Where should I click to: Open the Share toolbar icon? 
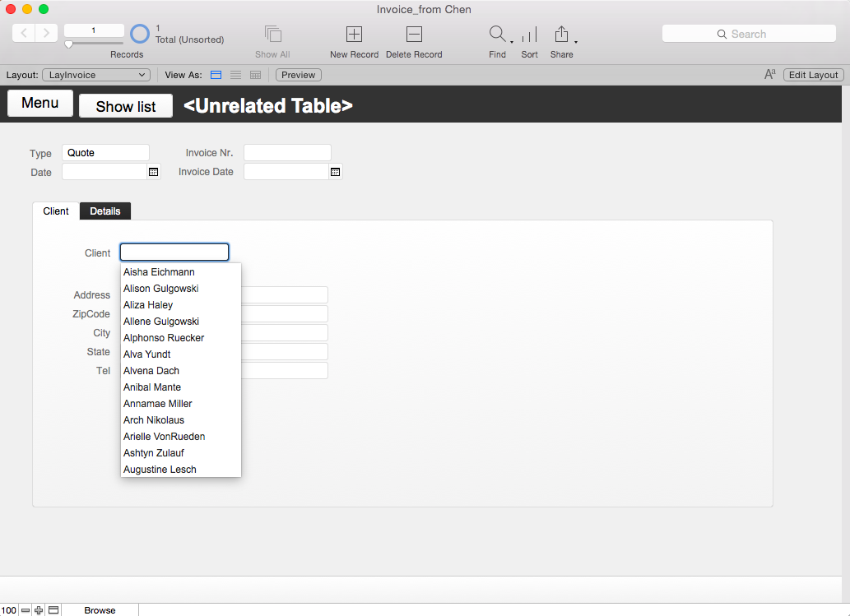pos(562,35)
